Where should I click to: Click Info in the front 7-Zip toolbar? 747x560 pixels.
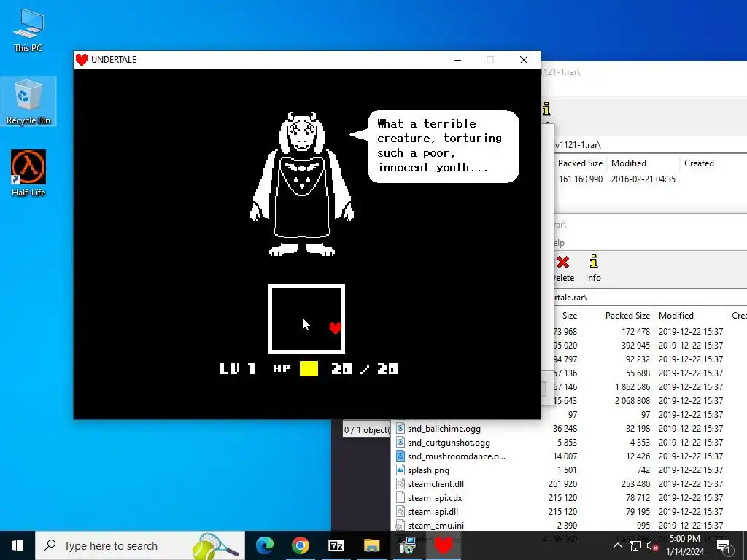593,268
